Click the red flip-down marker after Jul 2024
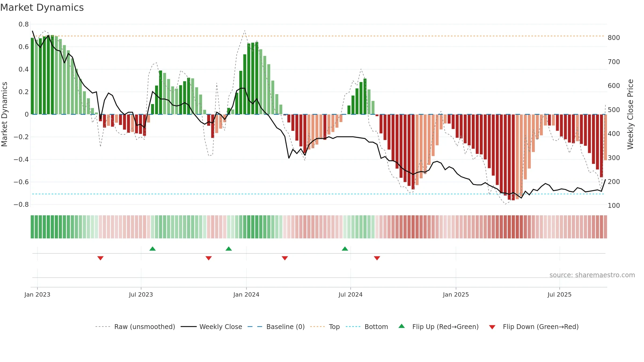The image size is (644, 362). pos(377,258)
